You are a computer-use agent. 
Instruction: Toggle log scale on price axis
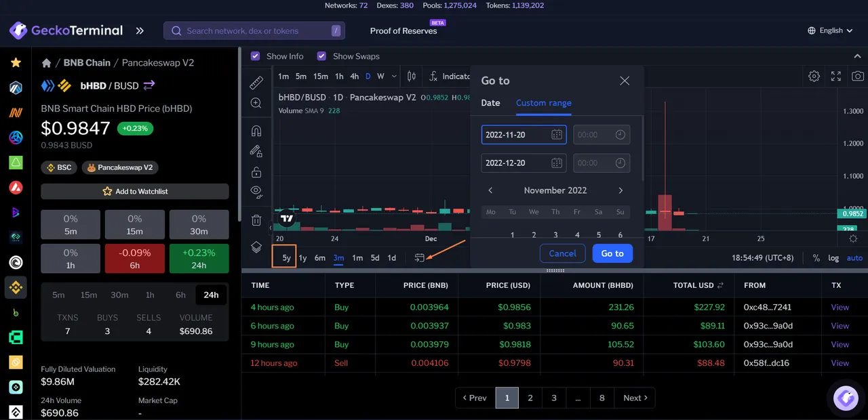(x=833, y=258)
